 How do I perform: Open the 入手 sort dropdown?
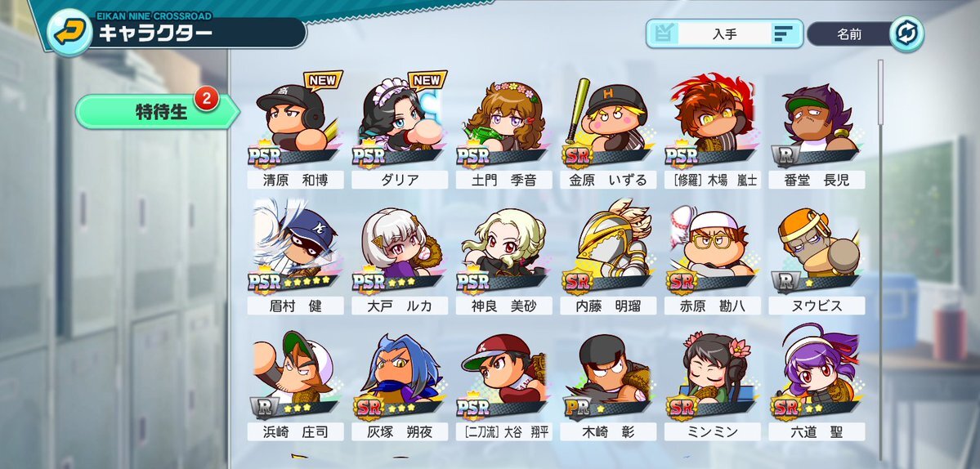pos(724,33)
